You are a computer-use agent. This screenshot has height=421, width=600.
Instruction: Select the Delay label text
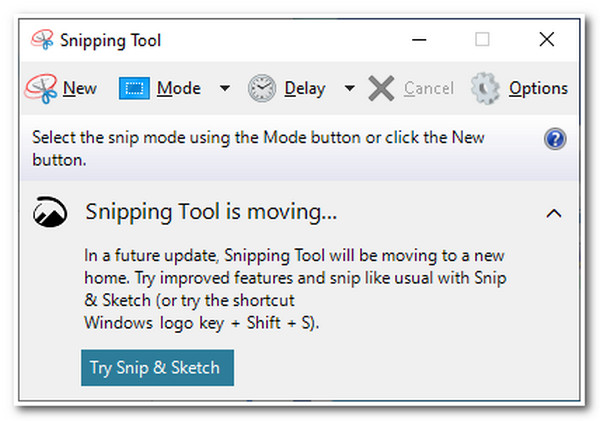click(x=305, y=89)
